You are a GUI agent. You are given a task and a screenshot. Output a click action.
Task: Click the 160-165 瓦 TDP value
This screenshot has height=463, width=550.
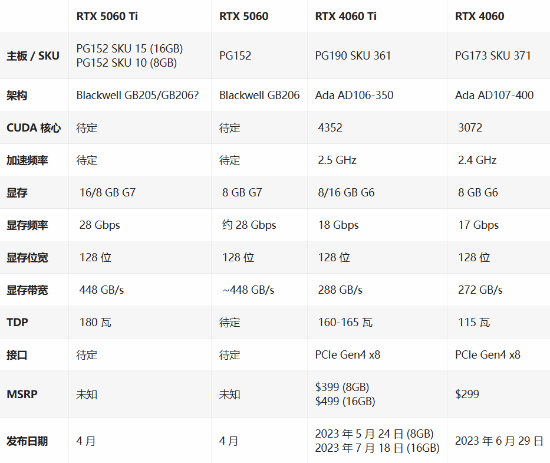(x=345, y=322)
